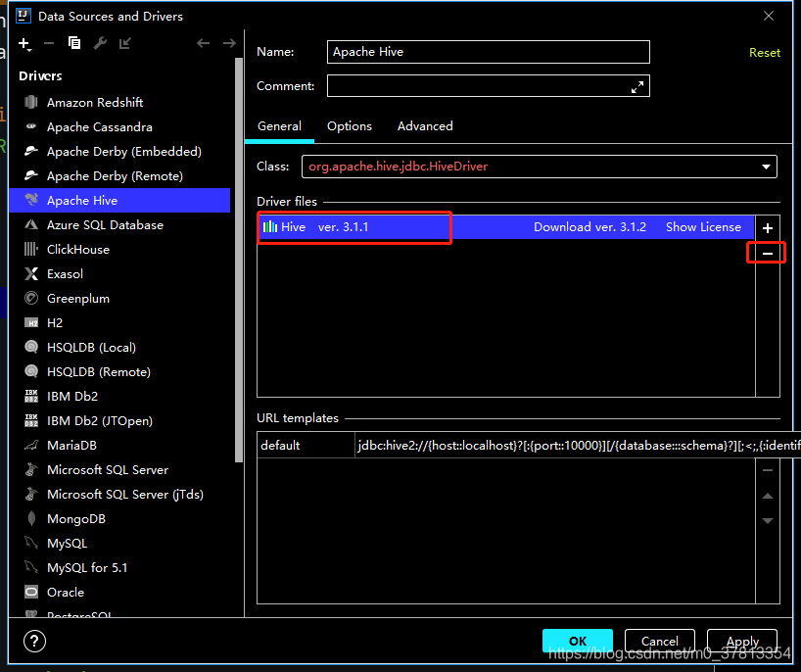
Task: Click the Show License link
Action: pos(703,227)
